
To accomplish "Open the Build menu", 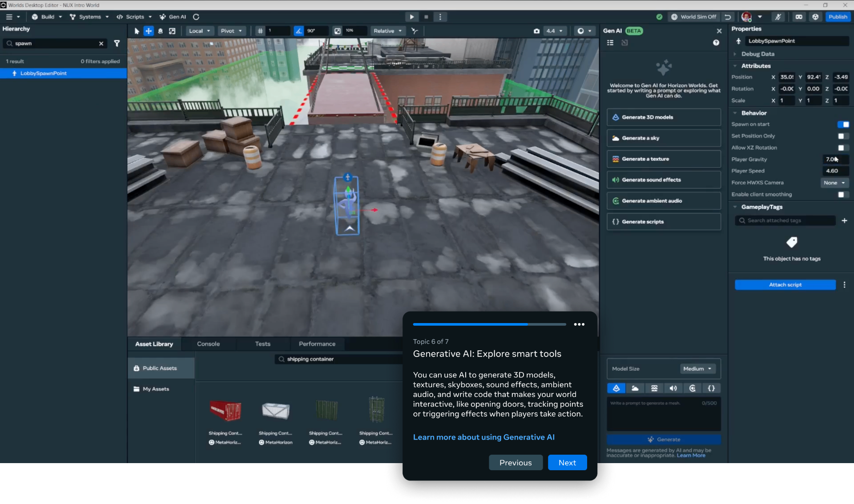I will [47, 17].
